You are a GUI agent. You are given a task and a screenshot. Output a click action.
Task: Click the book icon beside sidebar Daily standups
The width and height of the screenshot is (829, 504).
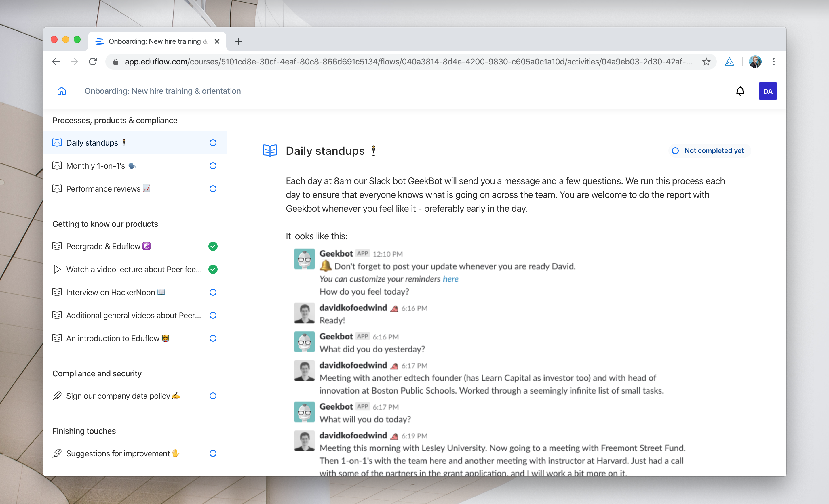coord(57,143)
